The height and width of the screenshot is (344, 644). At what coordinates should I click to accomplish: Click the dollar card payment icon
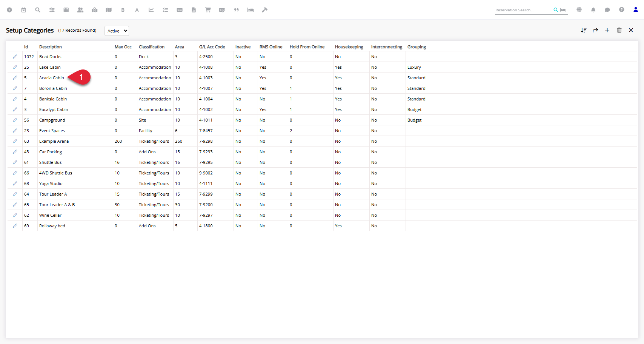coord(180,10)
